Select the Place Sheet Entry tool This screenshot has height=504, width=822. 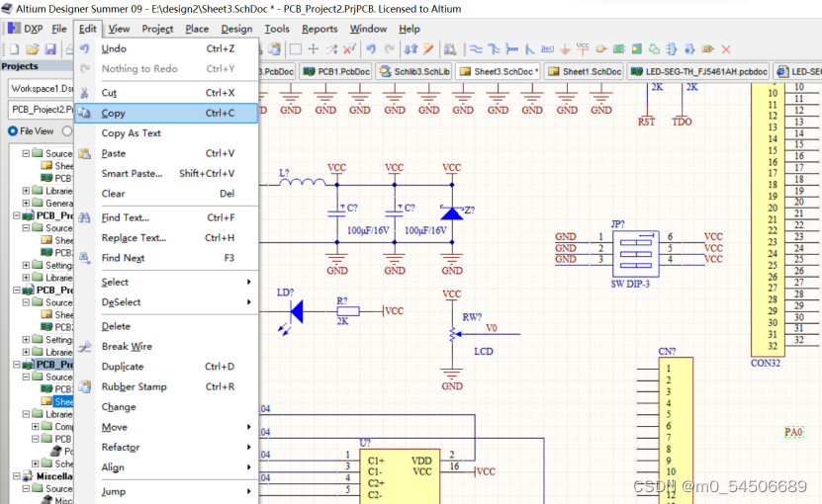(x=636, y=49)
